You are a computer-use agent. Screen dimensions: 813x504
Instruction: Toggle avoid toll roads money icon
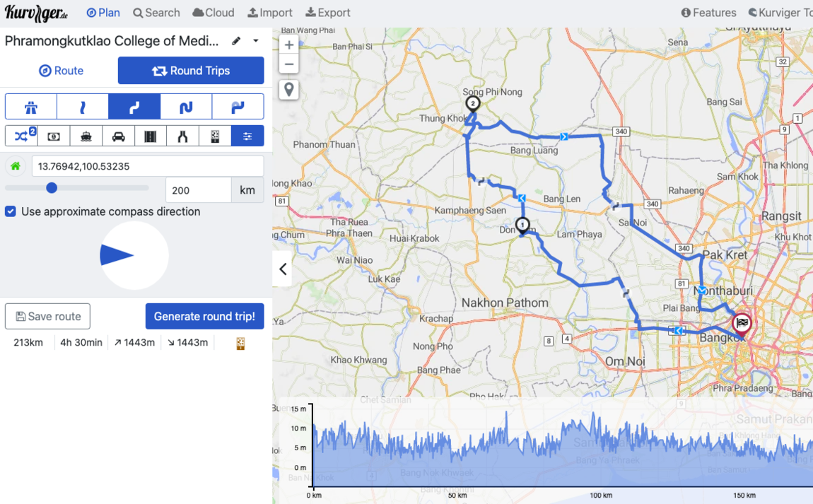(54, 136)
